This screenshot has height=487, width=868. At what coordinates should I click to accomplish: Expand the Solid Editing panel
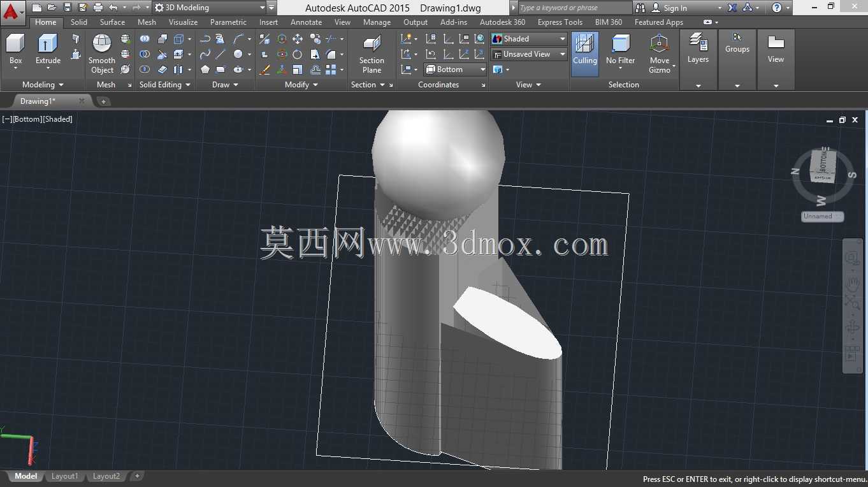(164, 85)
